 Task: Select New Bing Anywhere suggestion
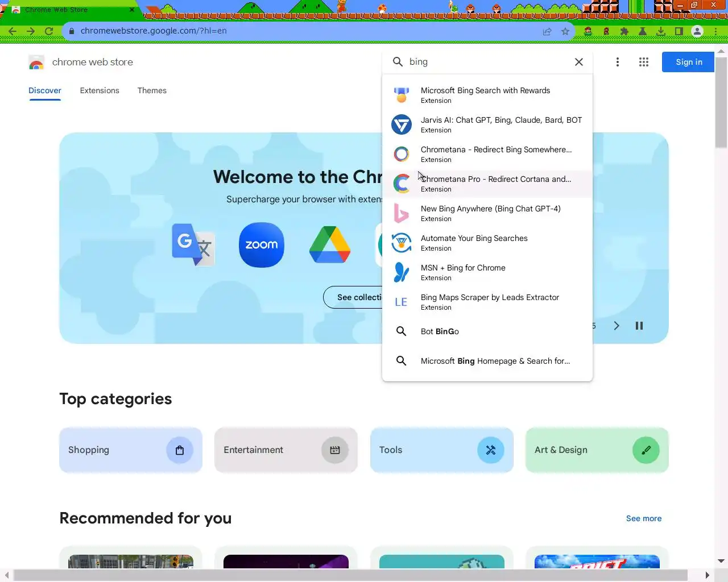[487, 213]
